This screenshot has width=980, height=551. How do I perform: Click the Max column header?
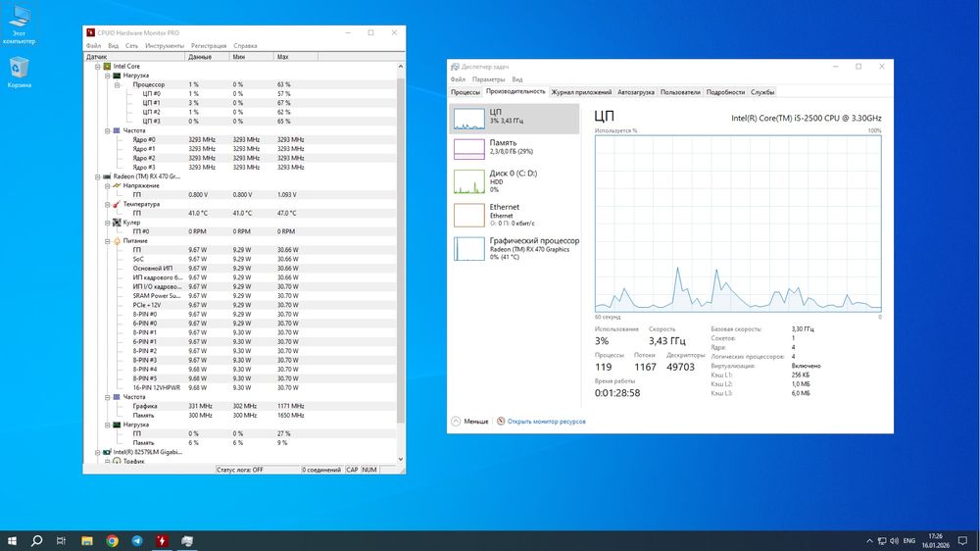click(x=296, y=57)
